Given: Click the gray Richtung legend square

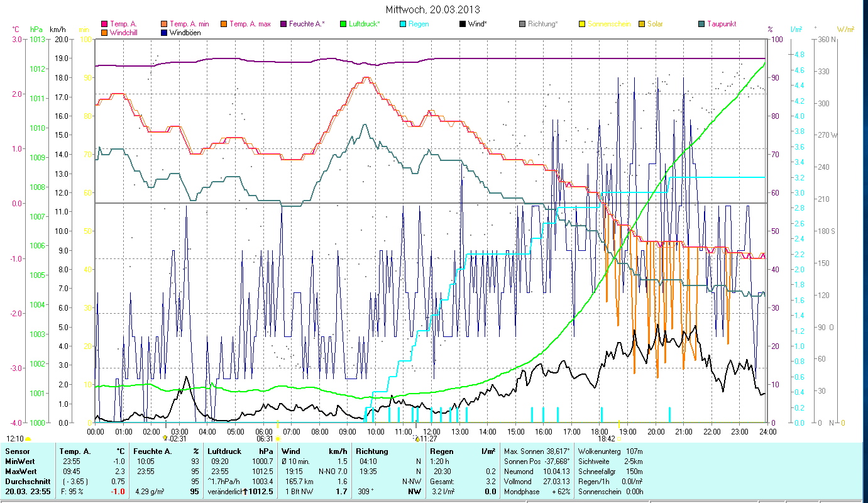Looking at the screenshot, I should pyautogui.click(x=522, y=25).
